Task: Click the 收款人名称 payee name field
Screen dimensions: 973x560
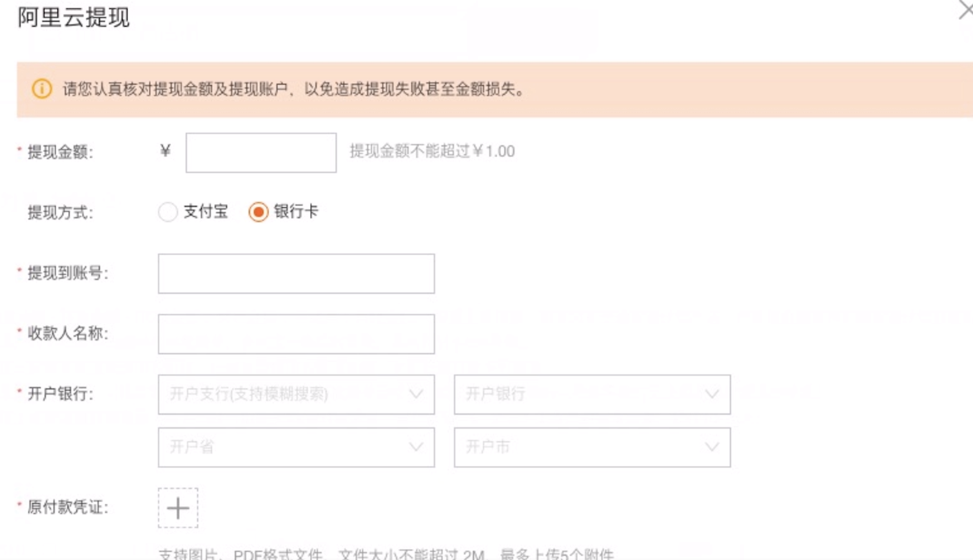Action: click(296, 334)
